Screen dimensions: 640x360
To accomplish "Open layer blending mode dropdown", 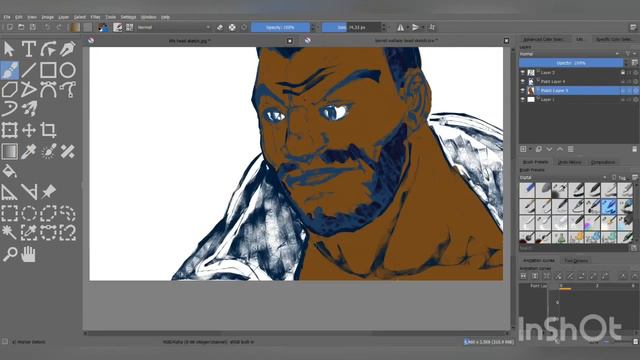I will [569, 54].
